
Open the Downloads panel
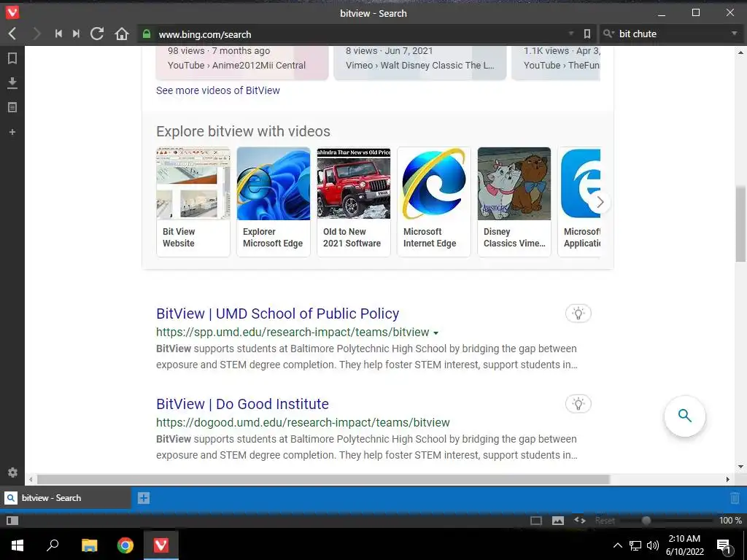[x=12, y=83]
